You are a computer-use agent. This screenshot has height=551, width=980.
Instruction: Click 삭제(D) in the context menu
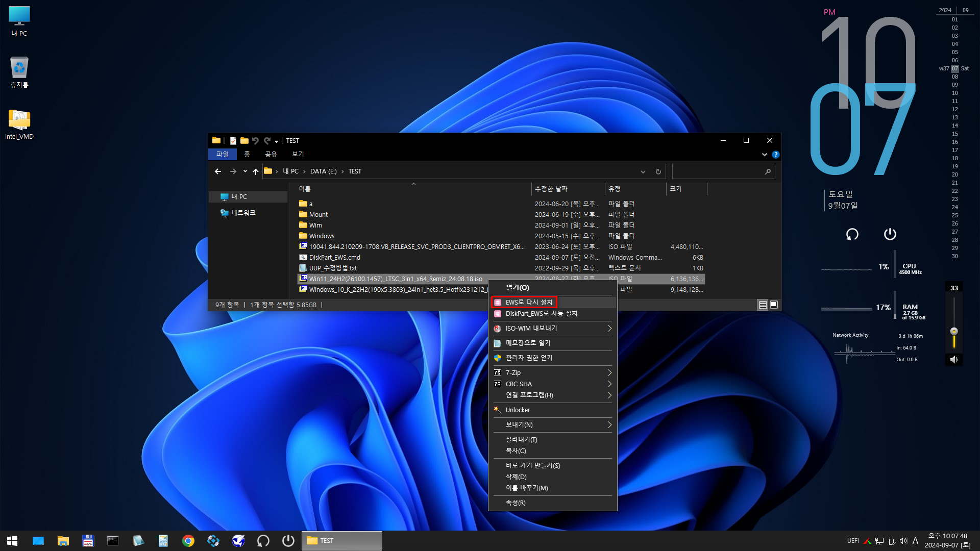point(553,477)
